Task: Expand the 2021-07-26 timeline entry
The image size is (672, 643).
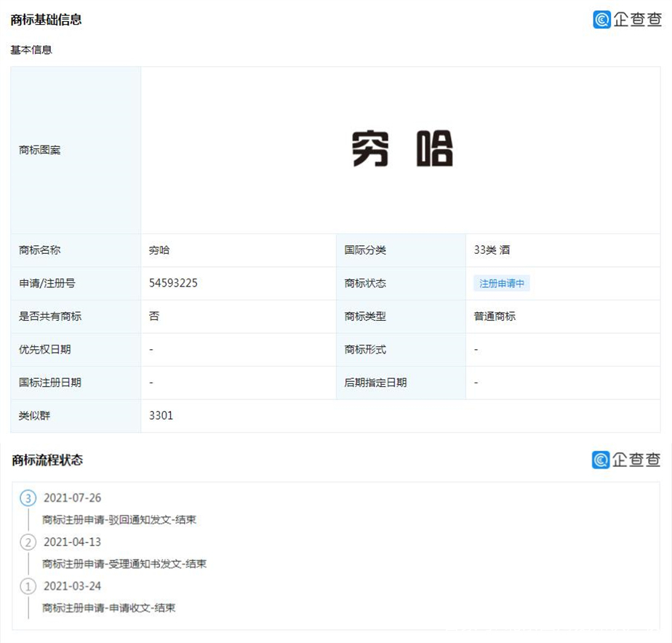Action: coord(73,498)
